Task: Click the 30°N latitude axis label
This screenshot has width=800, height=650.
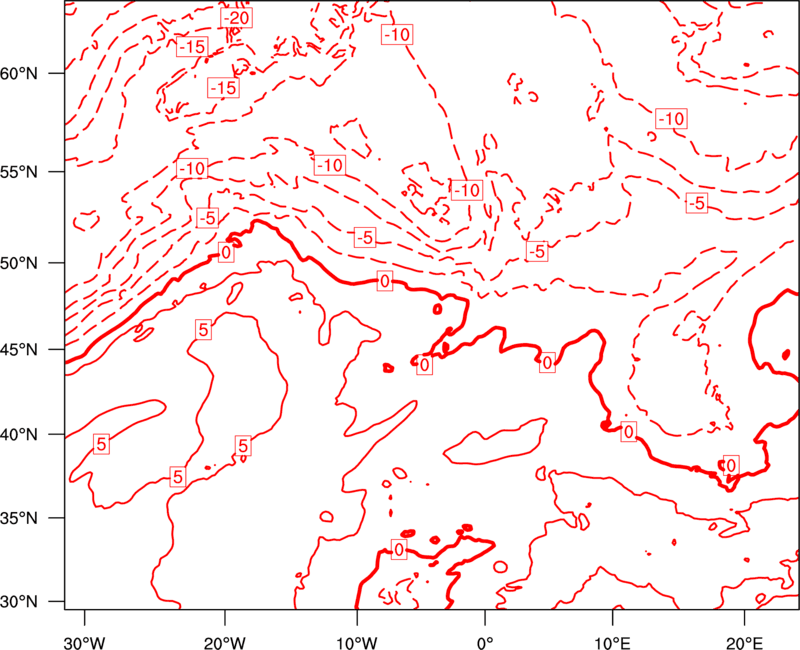Action: click(x=19, y=602)
